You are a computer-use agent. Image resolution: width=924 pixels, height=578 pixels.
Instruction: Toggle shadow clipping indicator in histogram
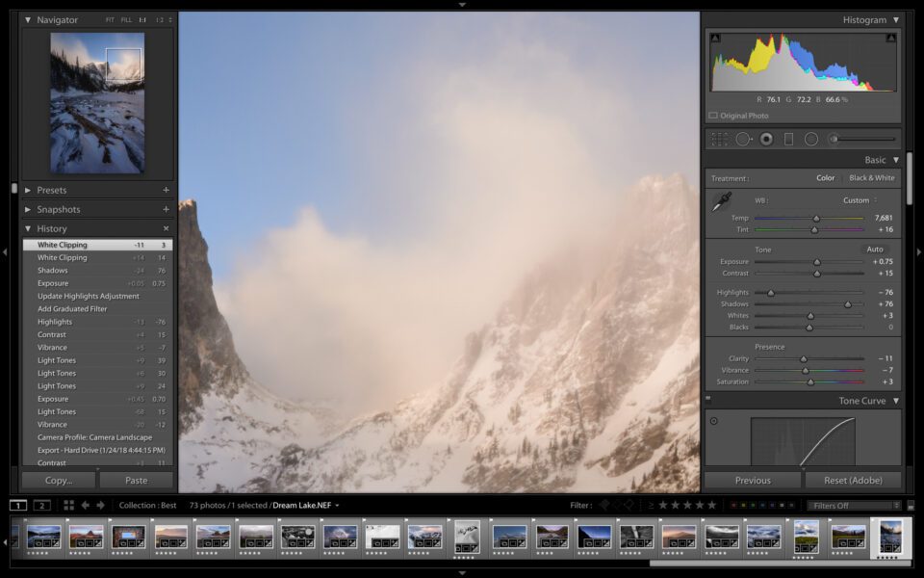tap(715, 38)
